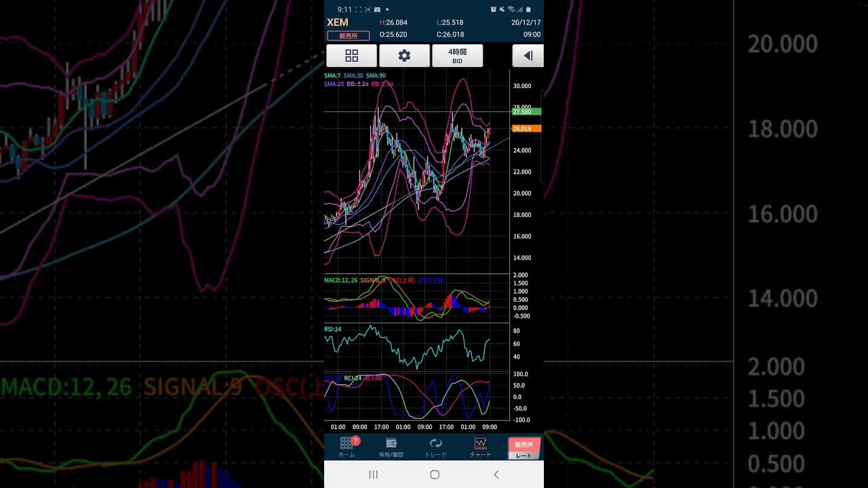Tap the green 27.580 price line label
868x488 pixels.
(527, 111)
